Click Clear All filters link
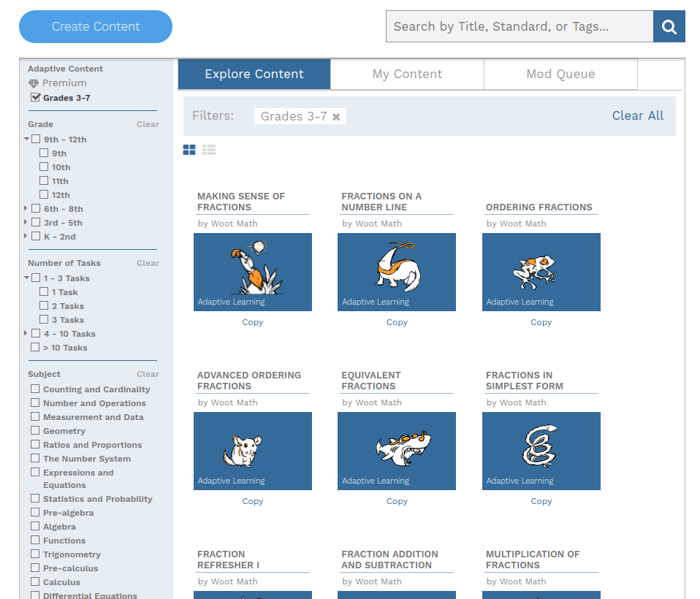This screenshot has height=599, width=700. pos(637,115)
